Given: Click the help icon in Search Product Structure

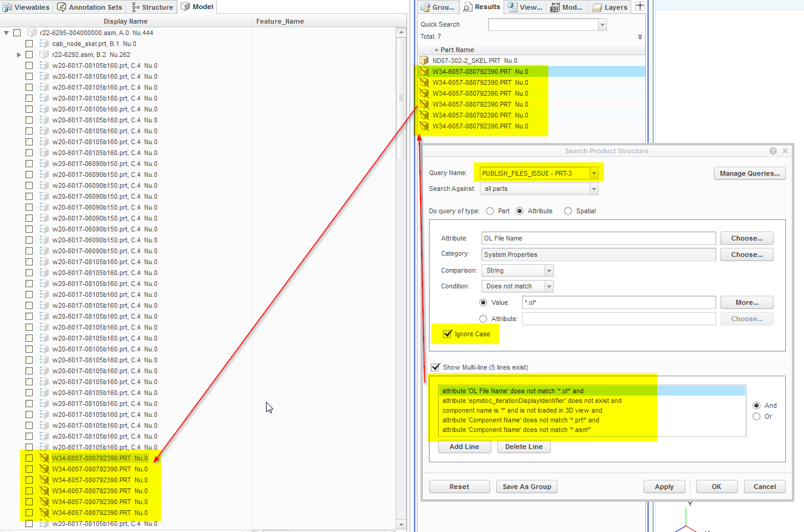Looking at the screenshot, I should coord(773,151).
